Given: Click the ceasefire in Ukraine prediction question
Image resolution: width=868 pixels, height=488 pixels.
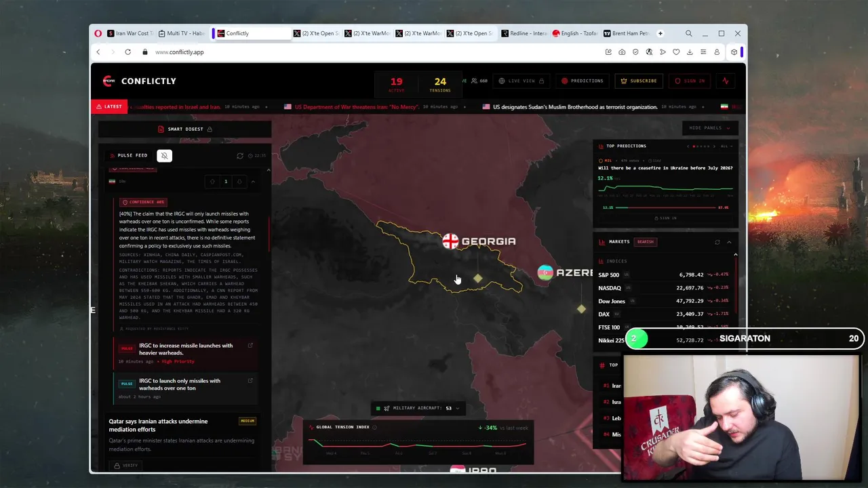Looking at the screenshot, I should 665,168.
